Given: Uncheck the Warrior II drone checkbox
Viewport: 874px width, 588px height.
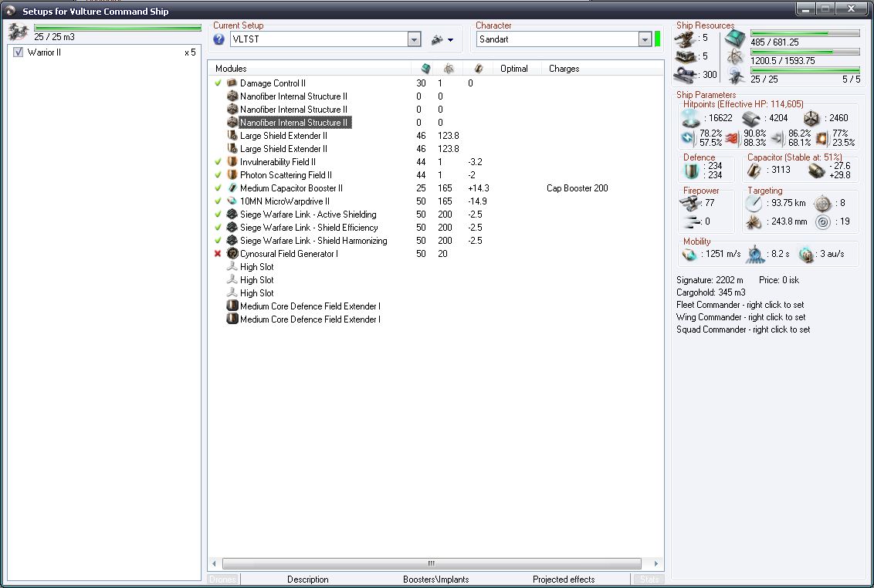Looking at the screenshot, I should (18, 52).
